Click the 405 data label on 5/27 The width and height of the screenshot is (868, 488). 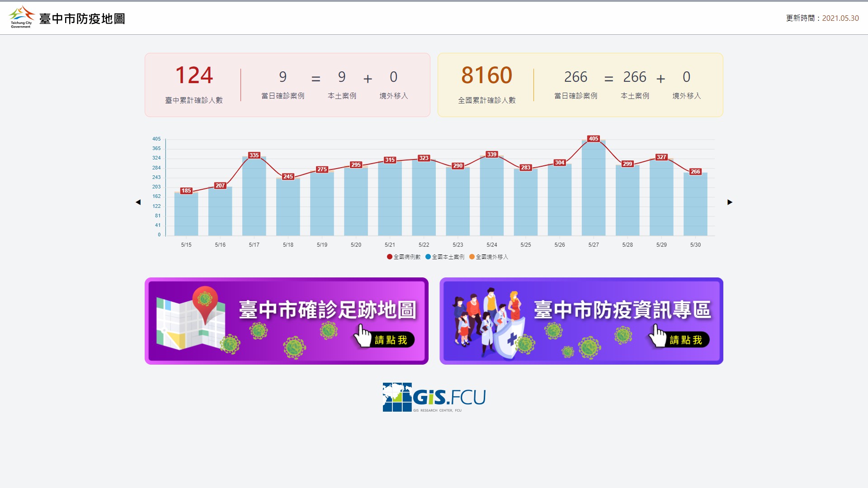pyautogui.click(x=593, y=139)
